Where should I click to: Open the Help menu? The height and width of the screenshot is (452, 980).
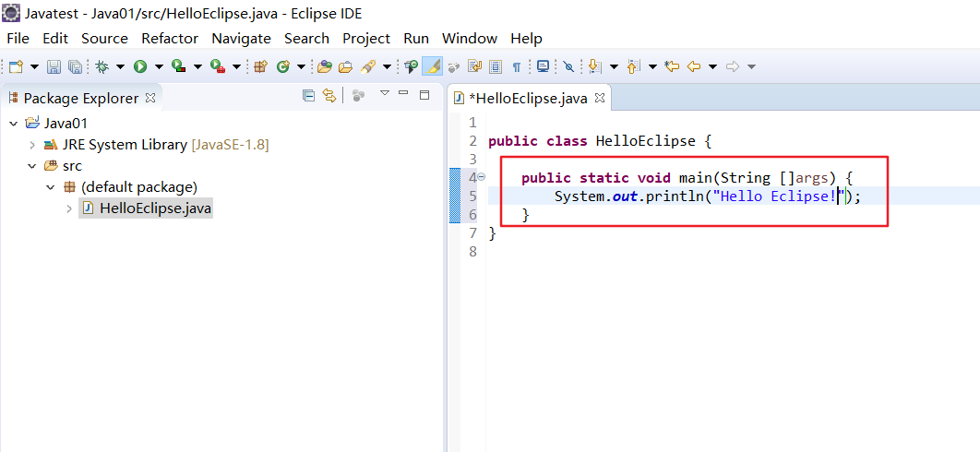526,38
